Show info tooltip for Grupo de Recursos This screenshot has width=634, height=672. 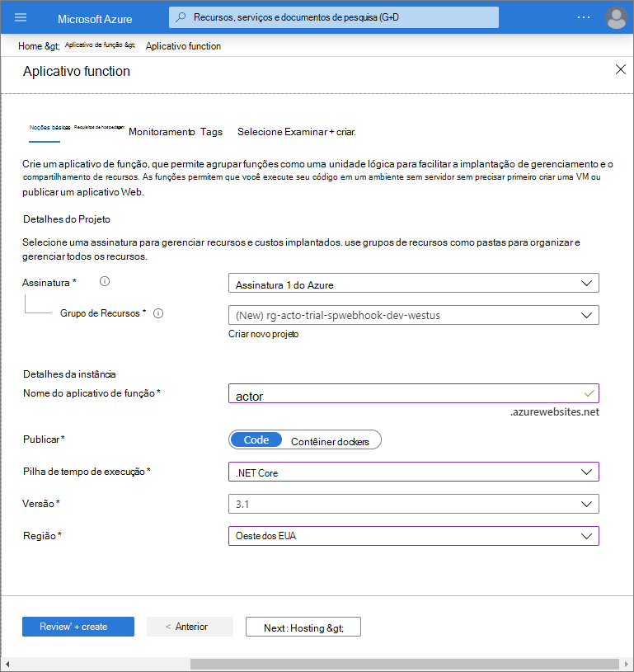[x=158, y=313]
